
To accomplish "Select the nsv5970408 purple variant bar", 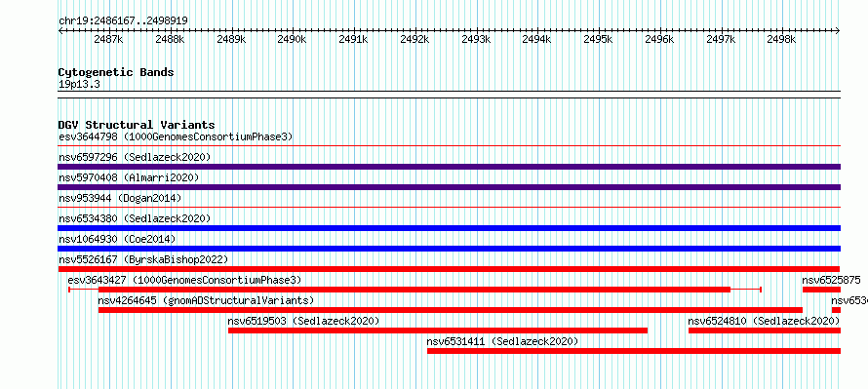I will pyautogui.click(x=449, y=187).
